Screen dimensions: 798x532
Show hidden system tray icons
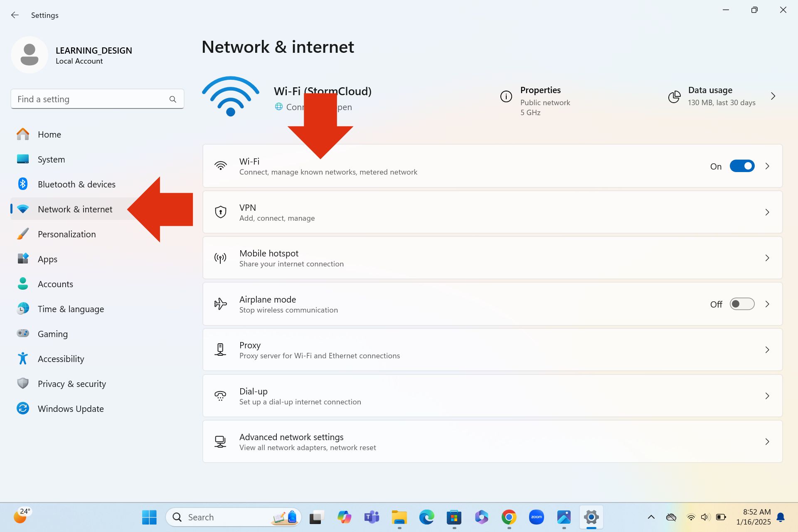651,517
